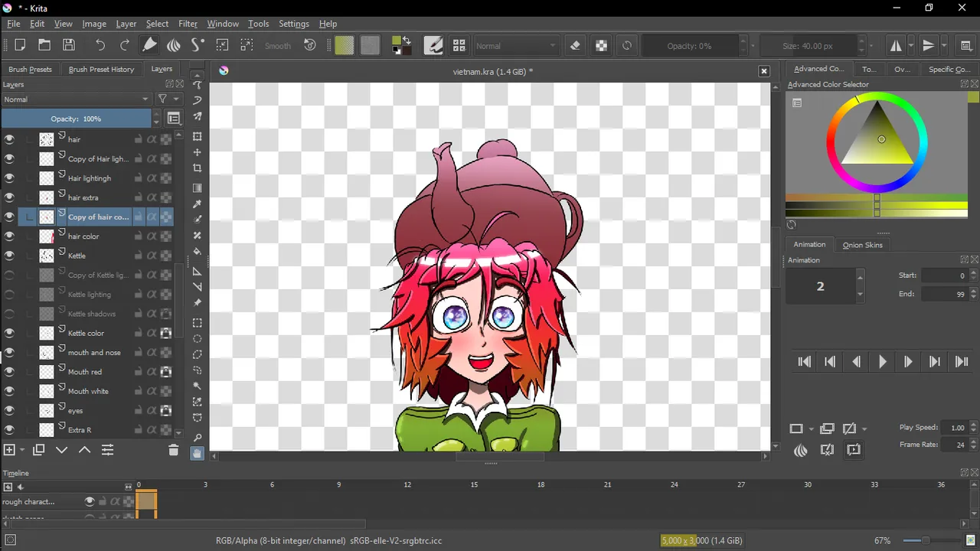Show the 'Kettle shadows' layer
This screenshot has height=551, width=980.
(x=9, y=314)
